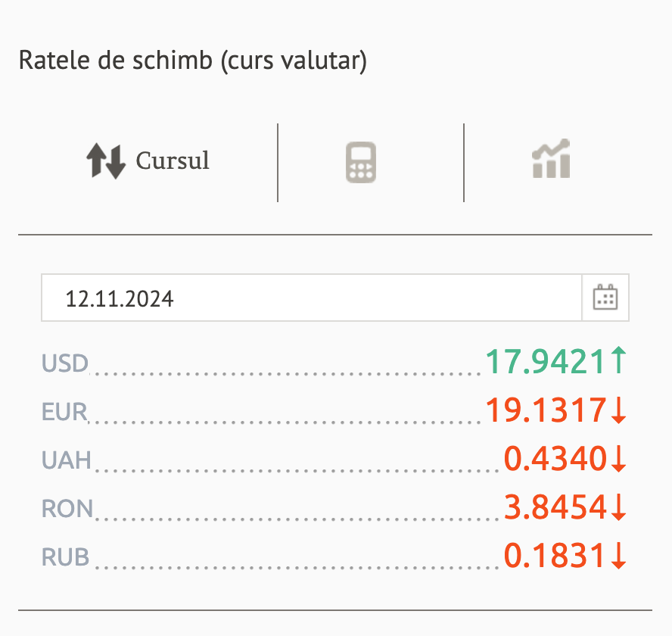The image size is (672, 636).
Task: Click the date field showing 12.11.2024
Action: click(311, 298)
